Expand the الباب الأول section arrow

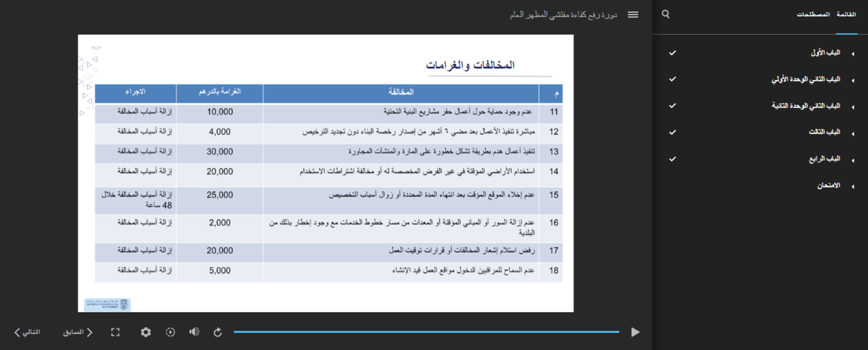pos(852,54)
